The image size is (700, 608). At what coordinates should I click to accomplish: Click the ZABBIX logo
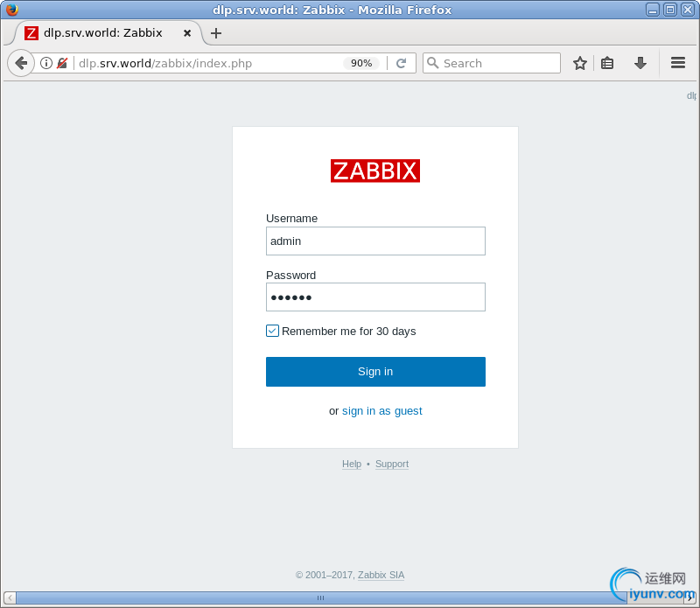click(x=375, y=171)
